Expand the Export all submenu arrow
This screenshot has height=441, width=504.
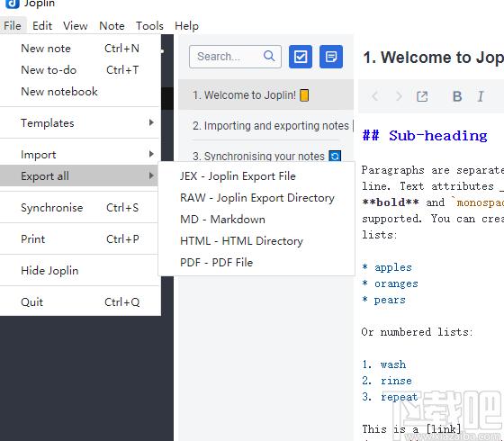(x=151, y=175)
